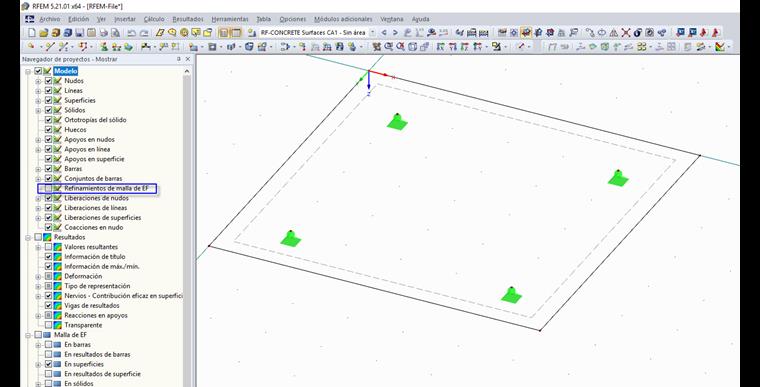Undo the last action with the undo arrow

click(131, 32)
